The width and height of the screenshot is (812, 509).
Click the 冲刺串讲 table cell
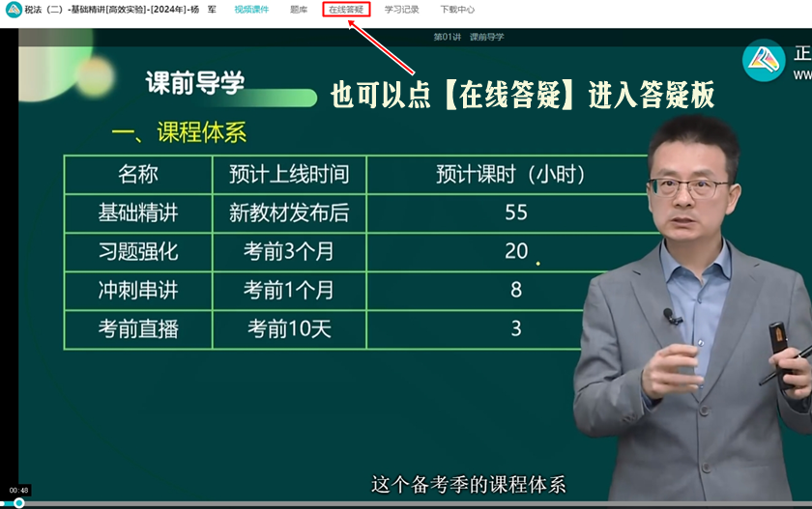point(138,290)
